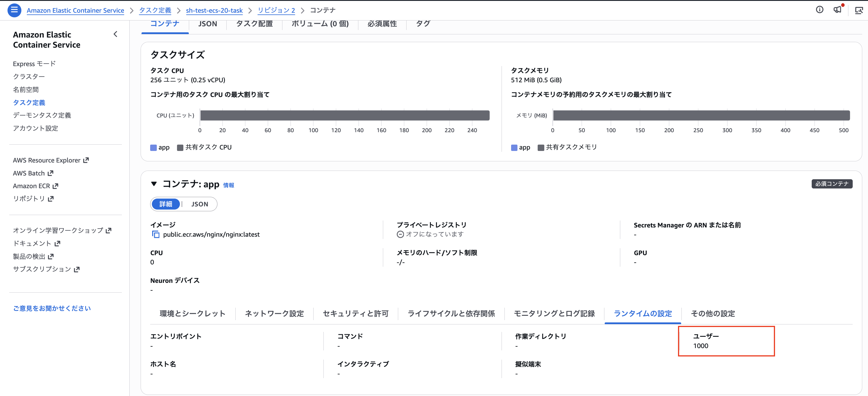Switch to タスク配置 tab
This screenshot has width=868, height=396.
[x=254, y=24]
